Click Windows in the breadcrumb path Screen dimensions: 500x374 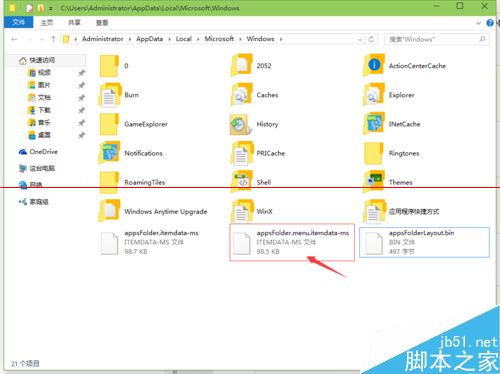[260, 39]
